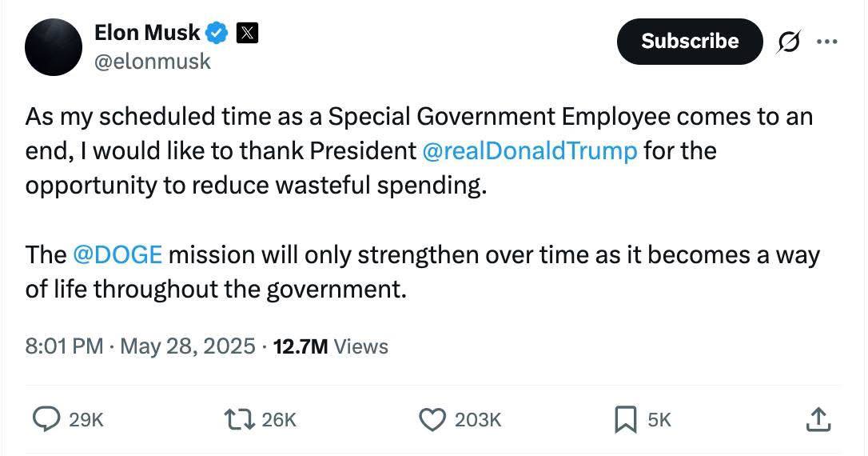View the 12.7M Views analytics
Viewport: 868px width, 456px height.
[330, 346]
